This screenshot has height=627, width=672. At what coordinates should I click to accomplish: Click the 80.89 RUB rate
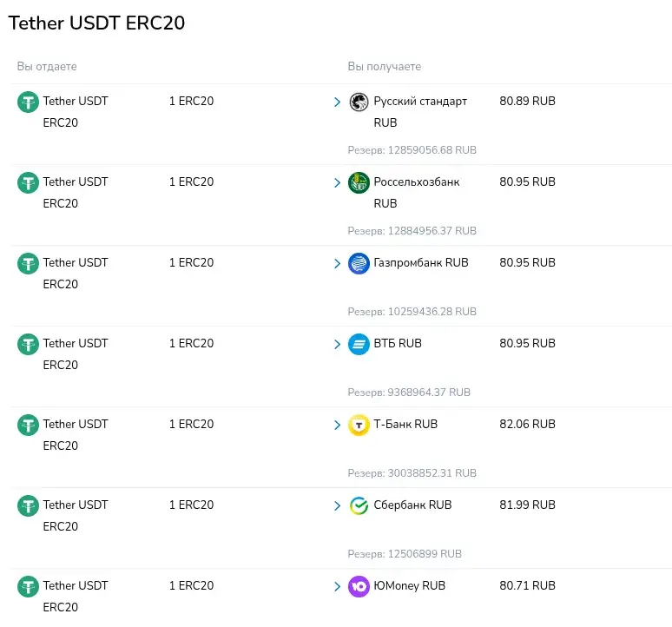pos(527,101)
